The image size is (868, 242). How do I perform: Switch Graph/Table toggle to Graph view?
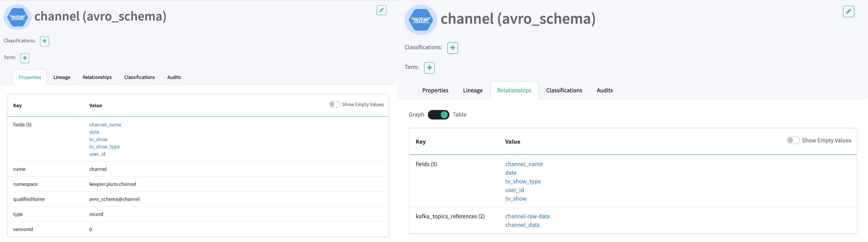click(x=438, y=115)
